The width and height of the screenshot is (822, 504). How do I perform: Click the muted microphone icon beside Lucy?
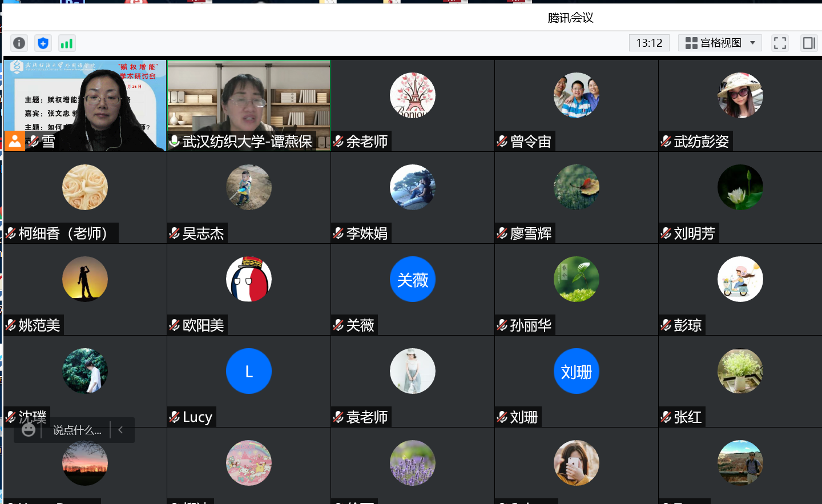pyautogui.click(x=175, y=417)
